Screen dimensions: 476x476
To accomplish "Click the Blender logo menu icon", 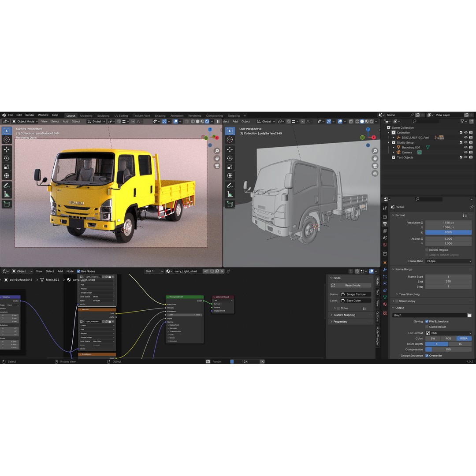I will [4, 115].
